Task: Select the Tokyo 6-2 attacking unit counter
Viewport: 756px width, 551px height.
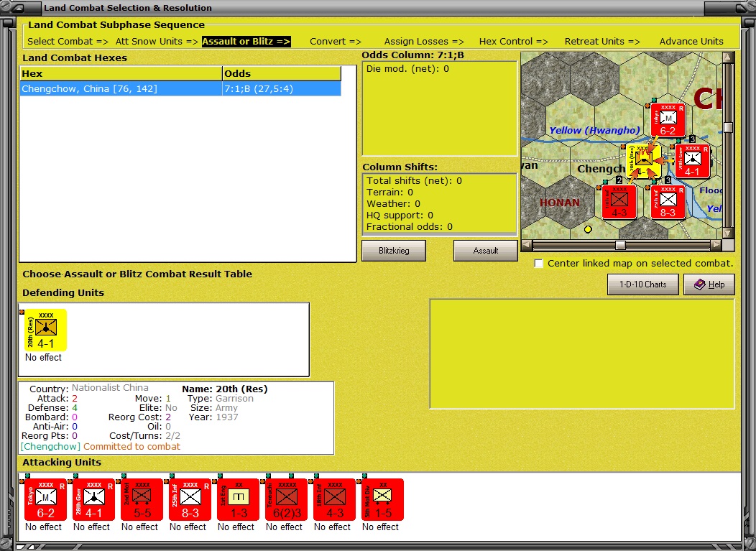Action: tap(45, 499)
